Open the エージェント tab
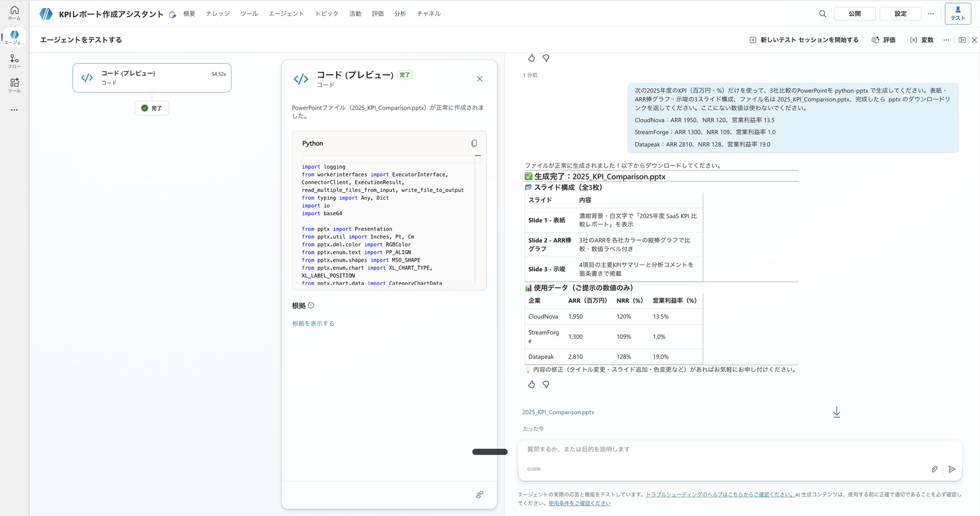The width and height of the screenshot is (980, 516). pyautogui.click(x=286, y=13)
